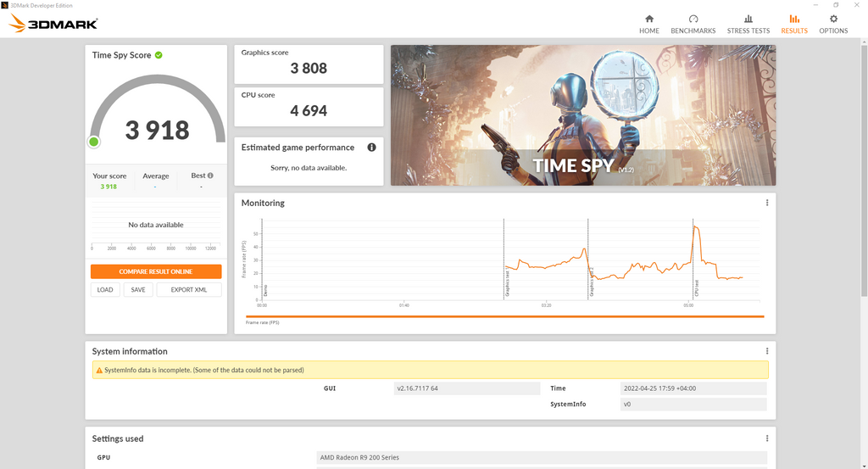Viewport: 868px width, 469px height.
Task: Open the Monitoring panel three-dot menu
Action: [x=766, y=203]
